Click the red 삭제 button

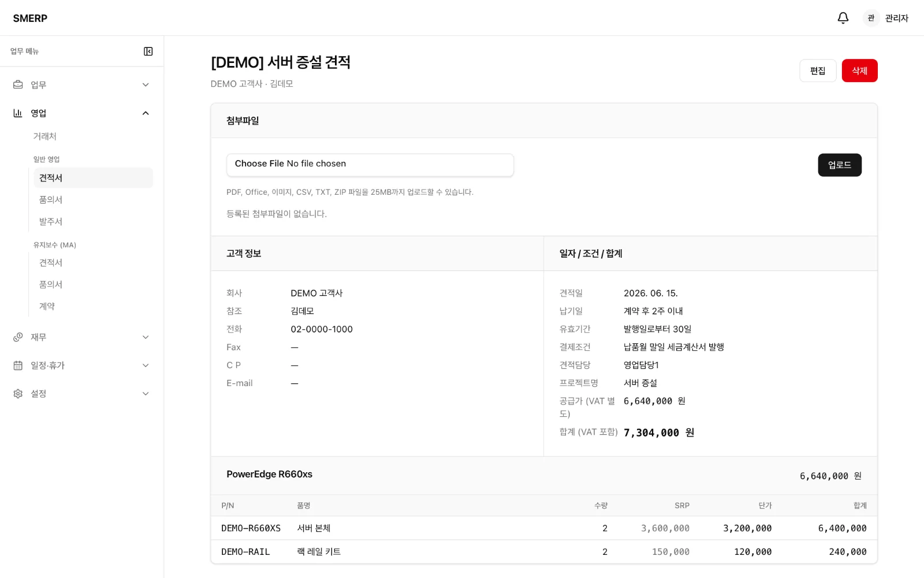[x=859, y=71]
